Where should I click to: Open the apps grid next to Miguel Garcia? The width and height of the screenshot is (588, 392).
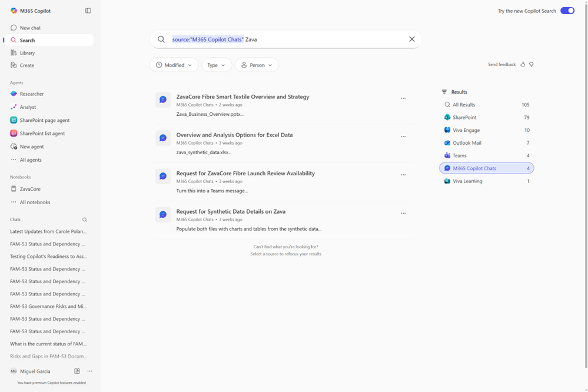tap(77, 371)
